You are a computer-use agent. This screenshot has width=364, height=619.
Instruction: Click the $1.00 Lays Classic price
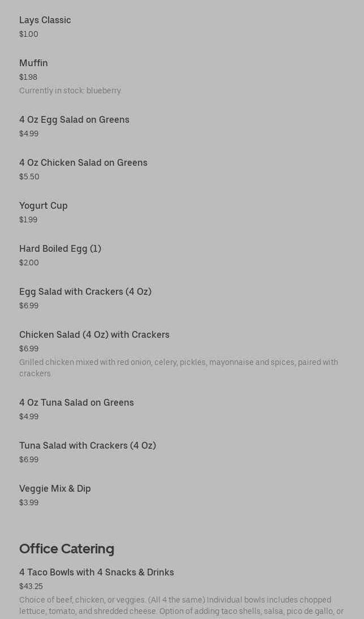29,34
